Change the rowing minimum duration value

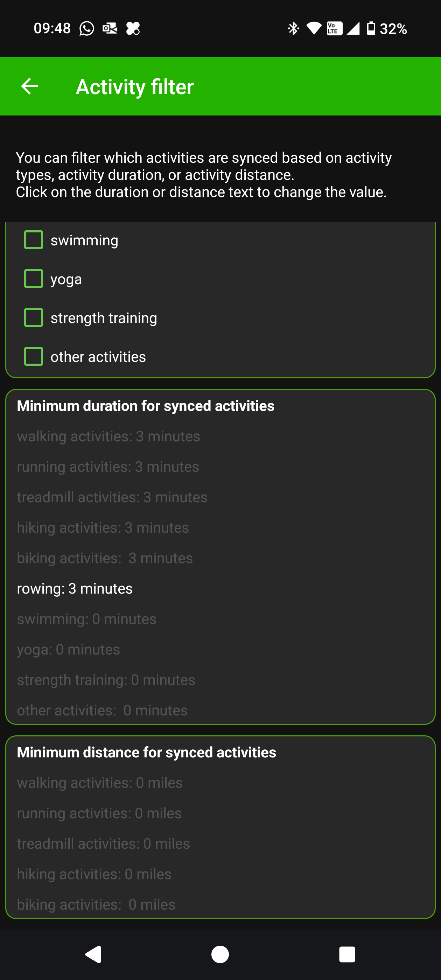click(x=75, y=589)
